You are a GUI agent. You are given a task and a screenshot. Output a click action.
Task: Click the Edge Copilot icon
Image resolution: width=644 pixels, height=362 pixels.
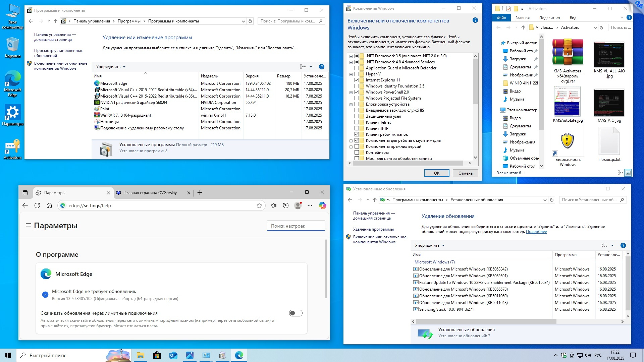pyautogui.click(x=322, y=205)
